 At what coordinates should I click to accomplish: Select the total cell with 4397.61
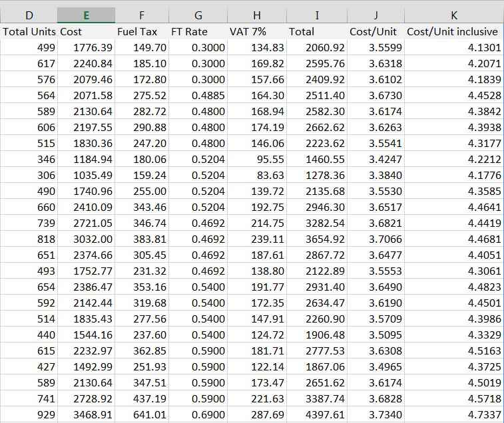(x=325, y=414)
